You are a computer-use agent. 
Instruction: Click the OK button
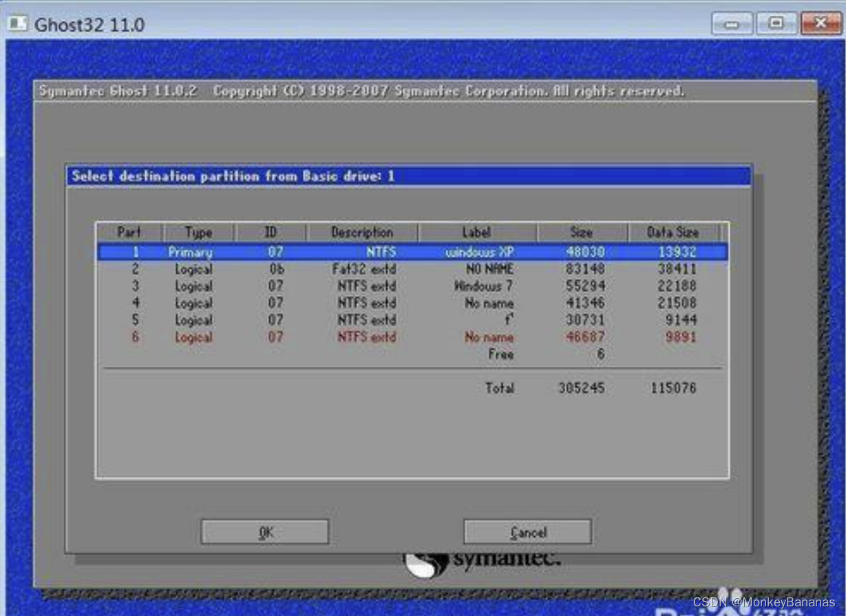(x=265, y=532)
